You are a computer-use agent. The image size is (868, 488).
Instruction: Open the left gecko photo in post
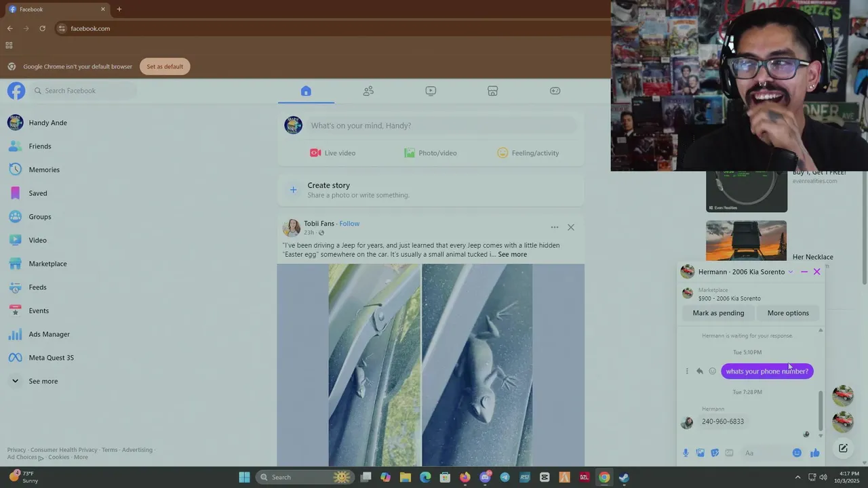374,365
